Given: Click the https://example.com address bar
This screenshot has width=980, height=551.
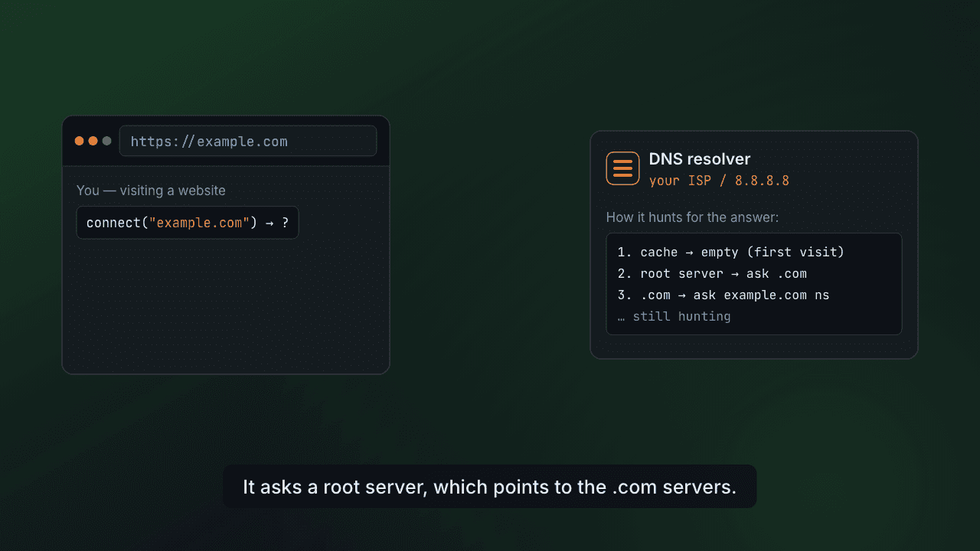Looking at the screenshot, I should (248, 141).
